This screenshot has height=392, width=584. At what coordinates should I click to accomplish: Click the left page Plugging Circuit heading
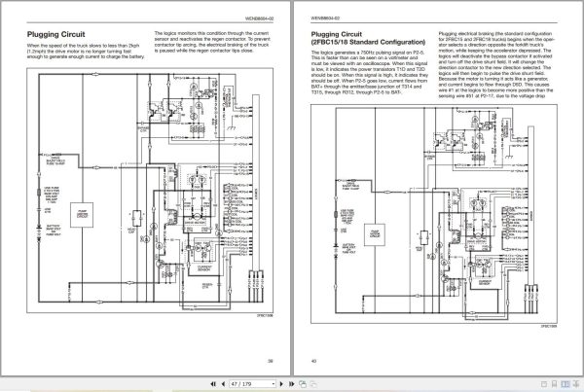(55, 34)
